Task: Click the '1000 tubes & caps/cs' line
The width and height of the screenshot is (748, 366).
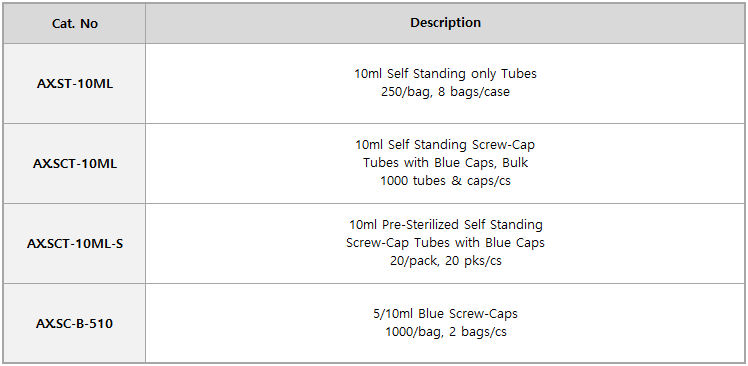Action: point(446,181)
